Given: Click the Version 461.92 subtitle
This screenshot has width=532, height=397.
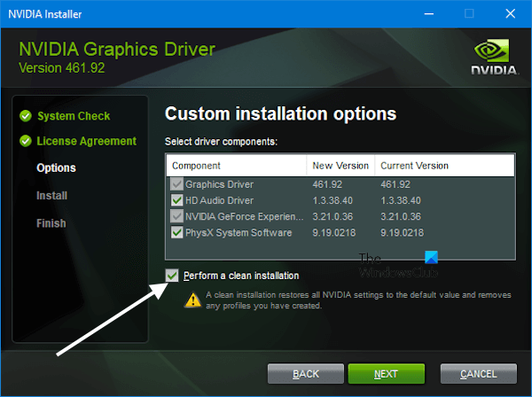Looking at the screenshot, I should [x=62, y=68].
